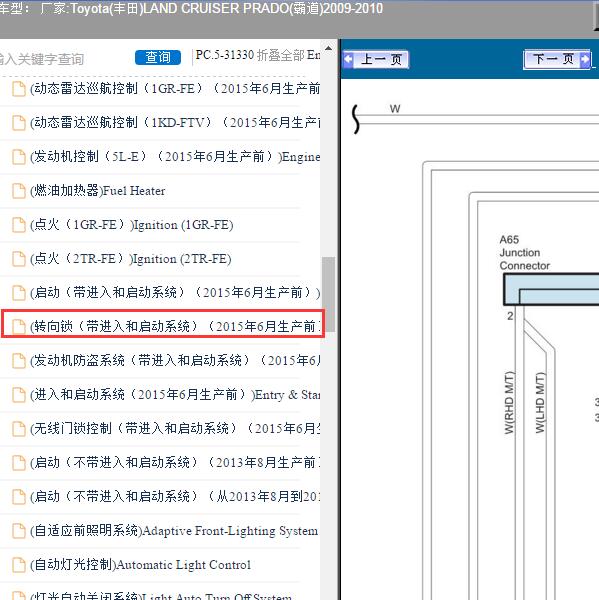Click document icon beside 发动机控制 (5L-E)
Screen dimensions: 599x600
point(18,157)
